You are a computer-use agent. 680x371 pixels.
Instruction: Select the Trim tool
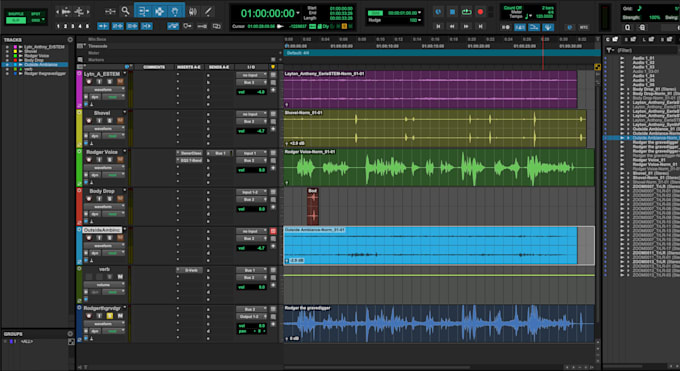(143, 11)
